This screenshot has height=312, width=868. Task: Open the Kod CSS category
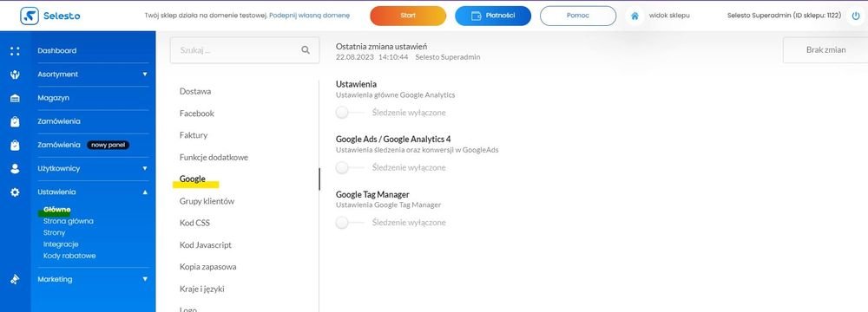click(x=194, y=223)
